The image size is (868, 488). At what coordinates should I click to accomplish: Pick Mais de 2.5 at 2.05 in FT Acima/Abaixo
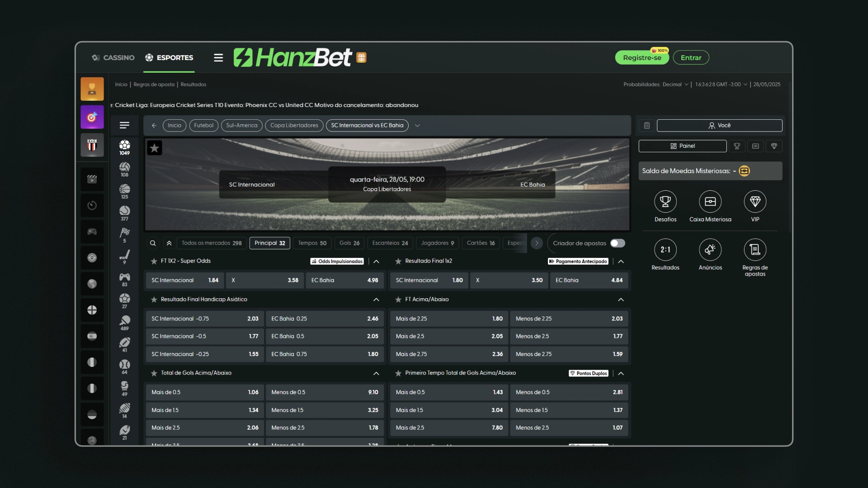tap(449, 337)
